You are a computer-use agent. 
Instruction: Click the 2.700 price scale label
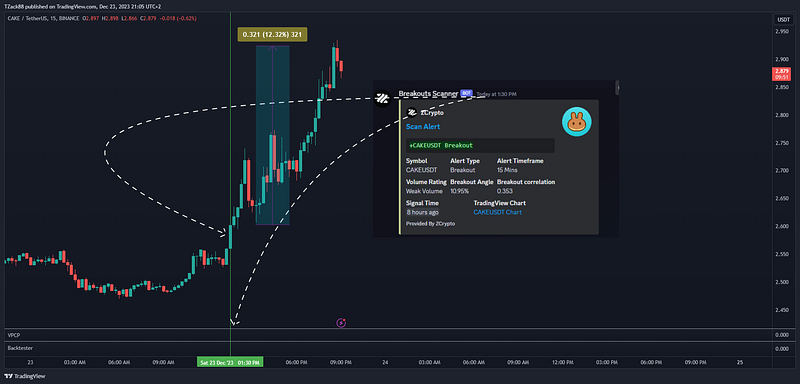[x=782, y=171]
